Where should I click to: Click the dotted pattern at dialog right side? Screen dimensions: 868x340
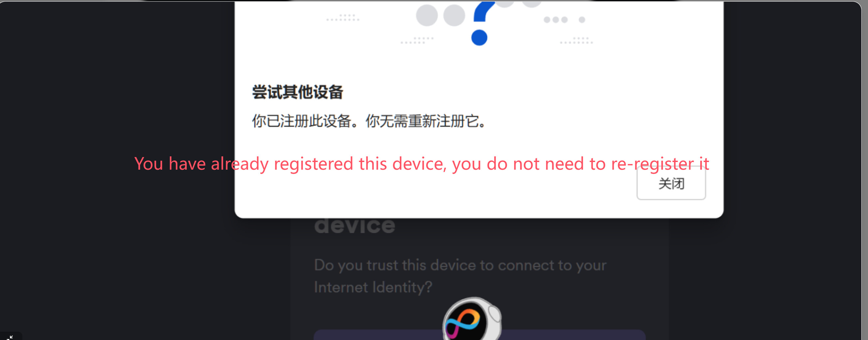click(576, 41)
